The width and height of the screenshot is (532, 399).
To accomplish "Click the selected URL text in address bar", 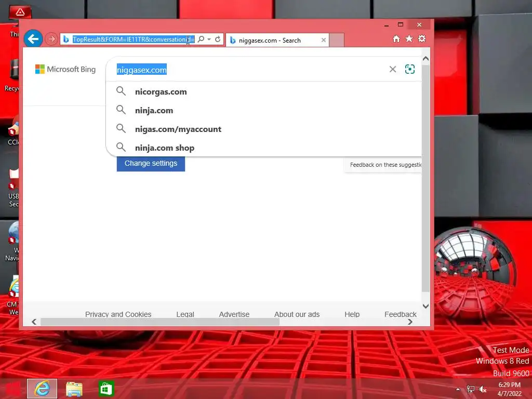I will tap(134, 39).
